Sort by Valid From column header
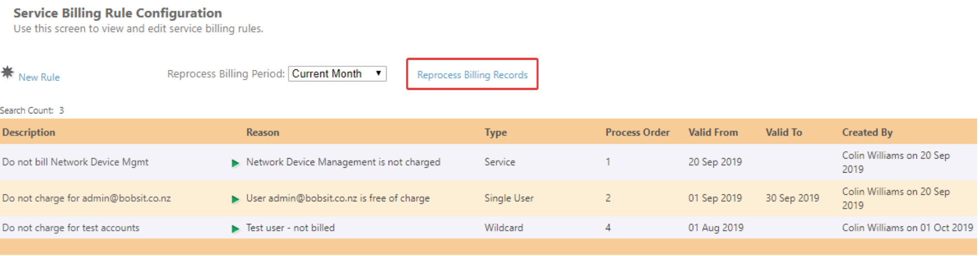 point(713,132)
